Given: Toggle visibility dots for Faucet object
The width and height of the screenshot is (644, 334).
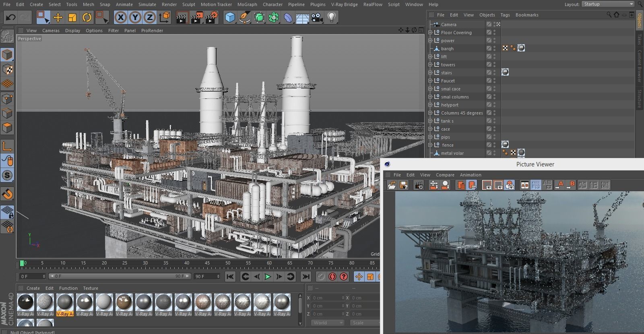Looking at the screenshot, I should pos(495,81).
